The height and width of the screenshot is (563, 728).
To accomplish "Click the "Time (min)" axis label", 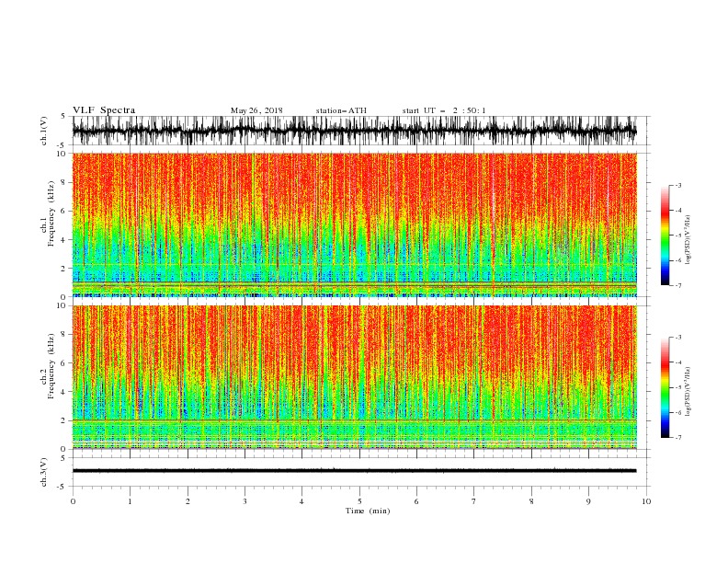I will point(368,511).
